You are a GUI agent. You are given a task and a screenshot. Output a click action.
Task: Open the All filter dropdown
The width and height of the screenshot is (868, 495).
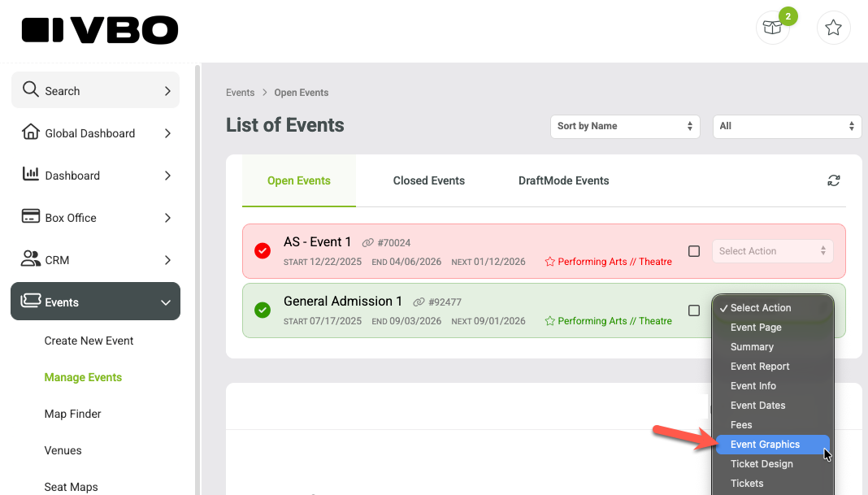[x=788, y=126]
